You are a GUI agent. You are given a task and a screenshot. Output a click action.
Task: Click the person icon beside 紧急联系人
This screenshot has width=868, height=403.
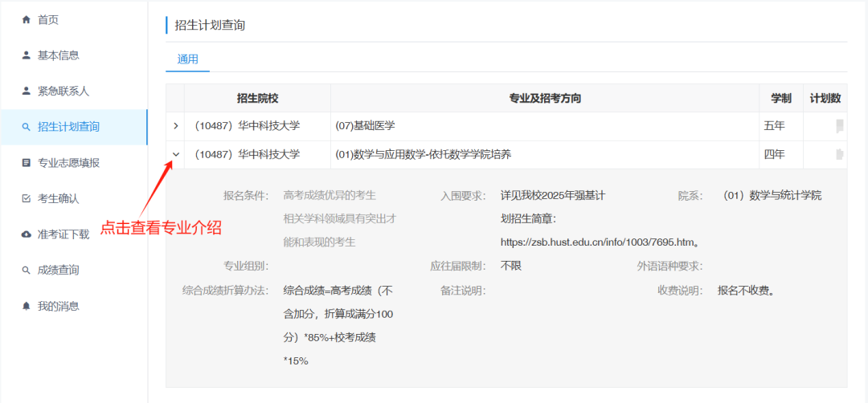(26, 91)
